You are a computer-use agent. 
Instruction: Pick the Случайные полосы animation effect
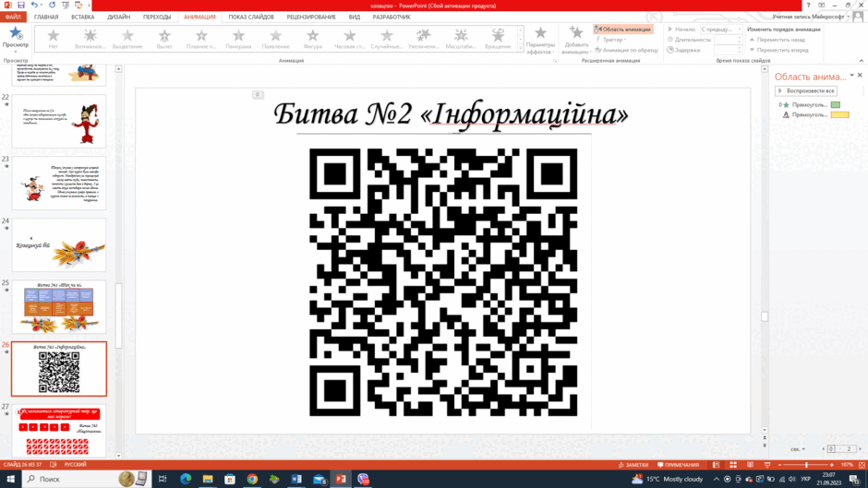387,40
